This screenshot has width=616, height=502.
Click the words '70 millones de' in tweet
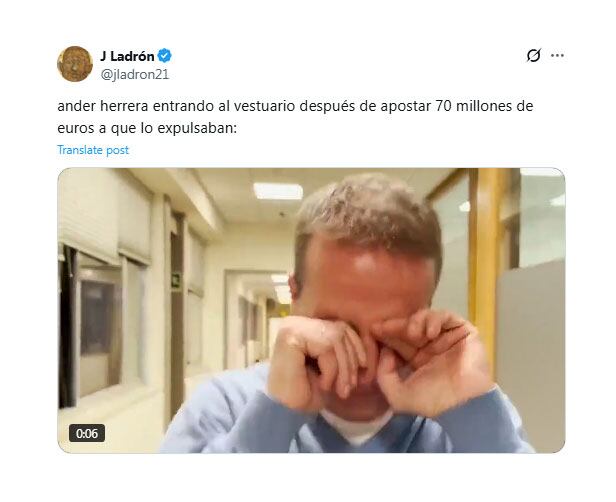click(x=484, y=106)
